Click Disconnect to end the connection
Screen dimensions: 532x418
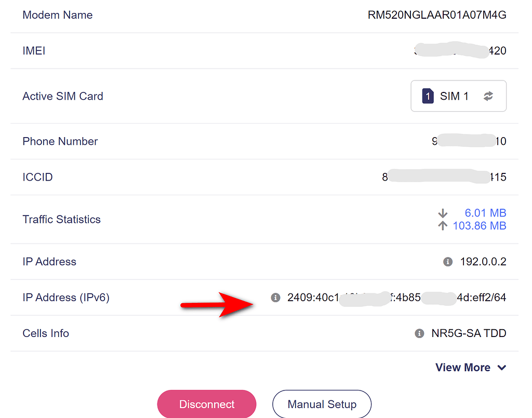tap(206, 403)
